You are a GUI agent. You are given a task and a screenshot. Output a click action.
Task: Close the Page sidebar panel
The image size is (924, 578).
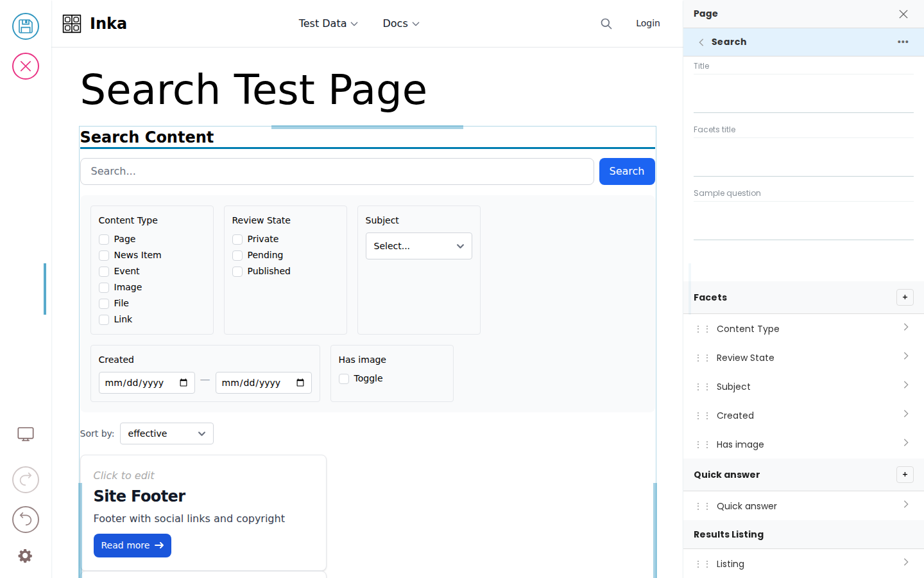[x=903, y=14]
